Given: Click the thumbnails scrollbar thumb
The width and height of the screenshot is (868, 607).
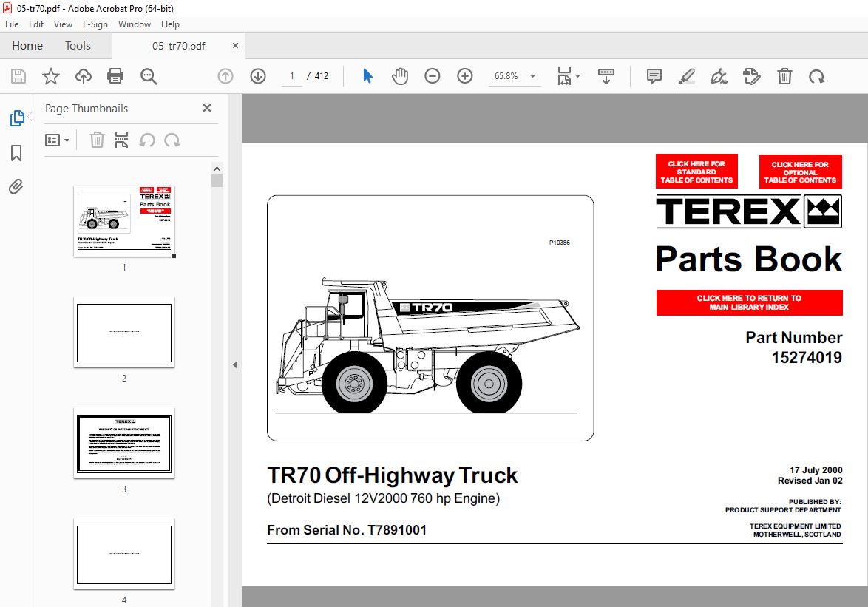Looking at the screenshot, I should 217,181.
